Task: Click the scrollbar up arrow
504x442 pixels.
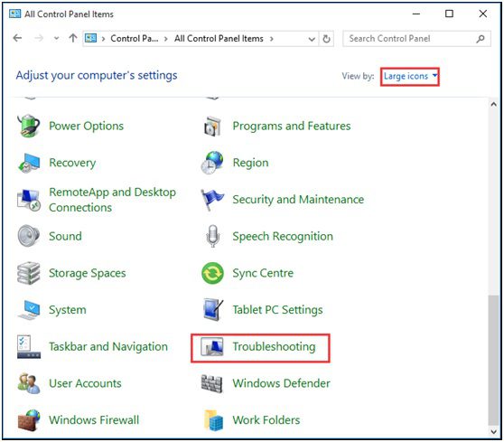Action: click(x=494, y=104)
